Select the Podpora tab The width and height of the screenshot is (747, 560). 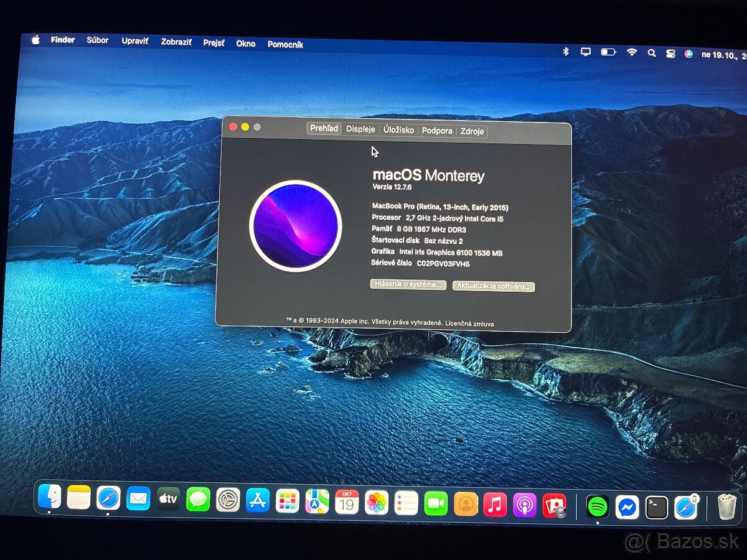coord(436,131)
